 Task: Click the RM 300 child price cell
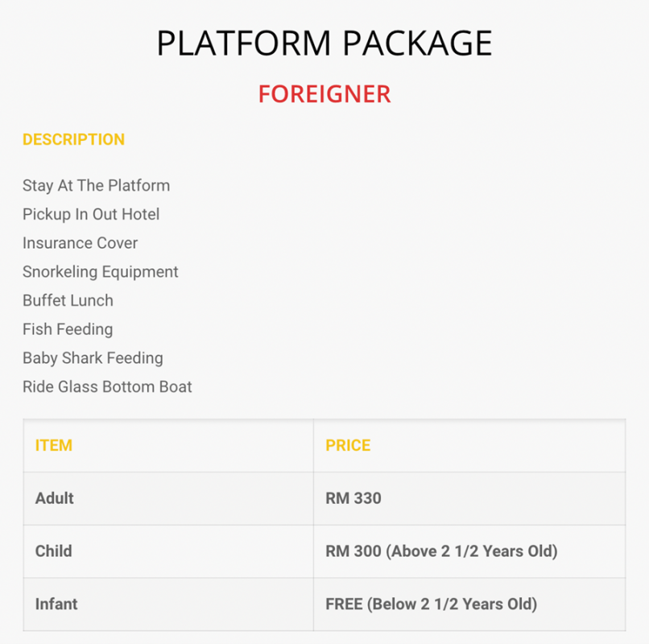(x=469, y=551)
